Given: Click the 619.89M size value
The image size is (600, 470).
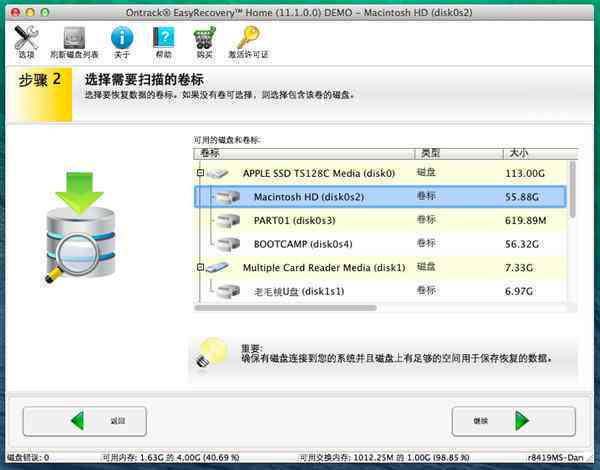Looking at the screenshot, I should [x=525, y=220].
